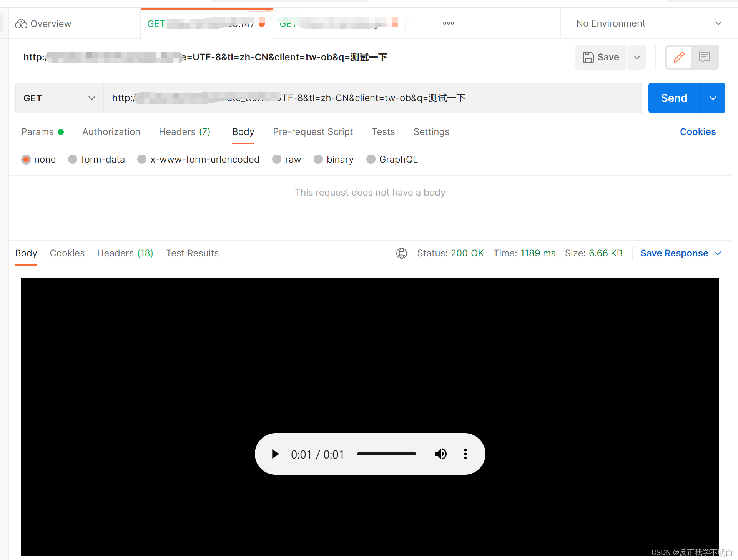This screenshot has height=560, width=738.
Task: Click the Overview tab icon
Action: pos(21,24)
